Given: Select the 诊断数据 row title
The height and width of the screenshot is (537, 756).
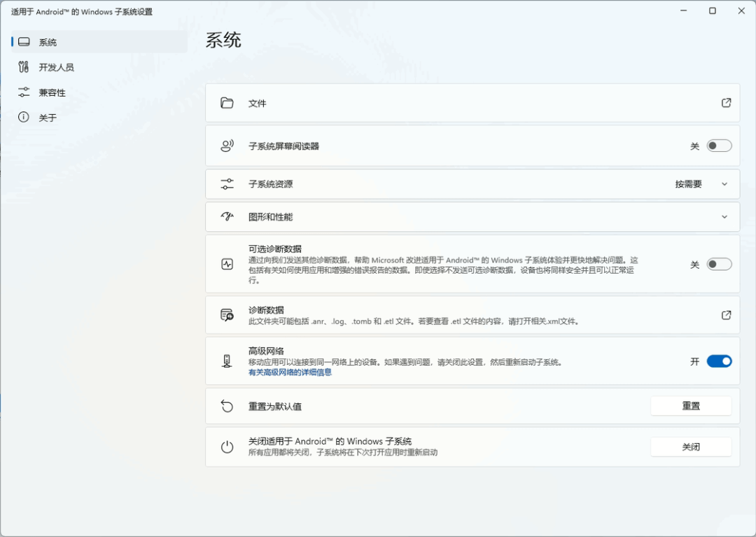Looking at the screenshot, I should click(266, 310).
